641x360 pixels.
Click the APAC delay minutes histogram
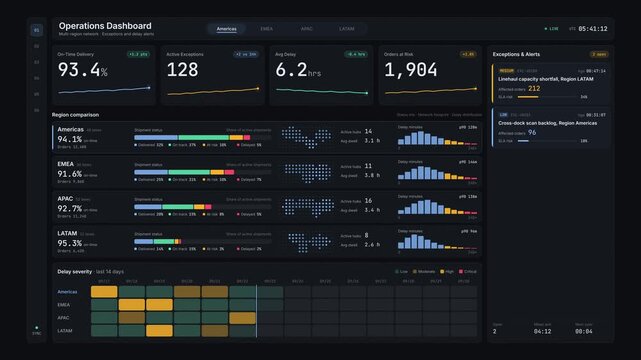coord(437,207)
